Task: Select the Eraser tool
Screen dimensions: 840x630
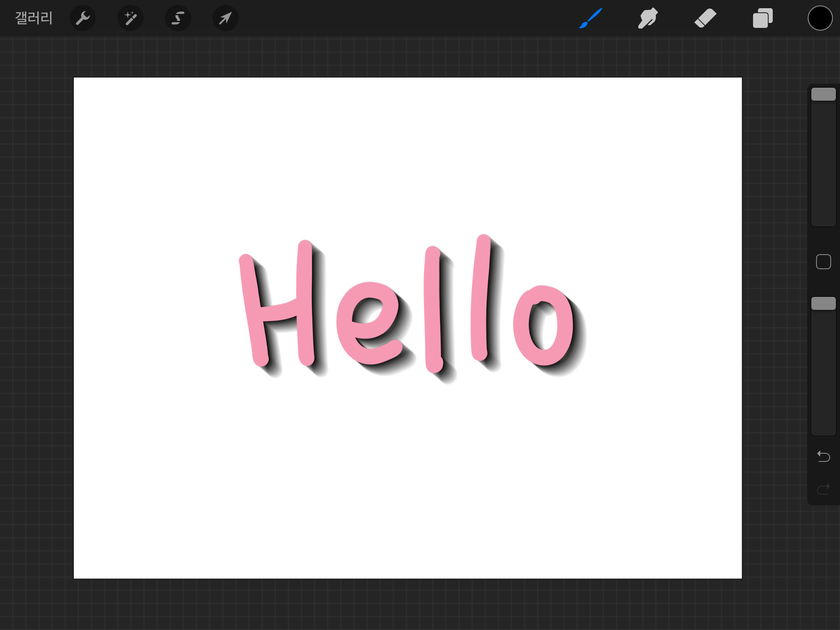Action: [x=705, y=18]
